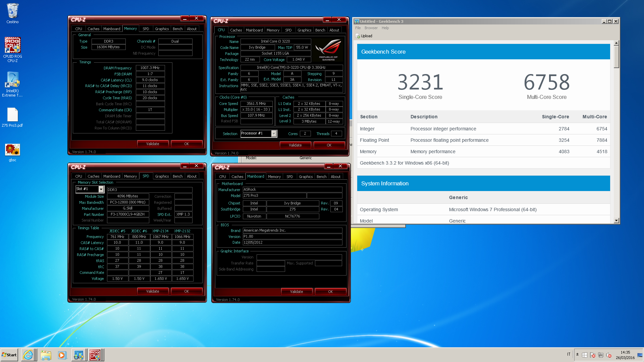644x362 pixels.
Task: Click the Memory performance row in Geekbench
Action: pyautogui.click(x=483, y=152)
